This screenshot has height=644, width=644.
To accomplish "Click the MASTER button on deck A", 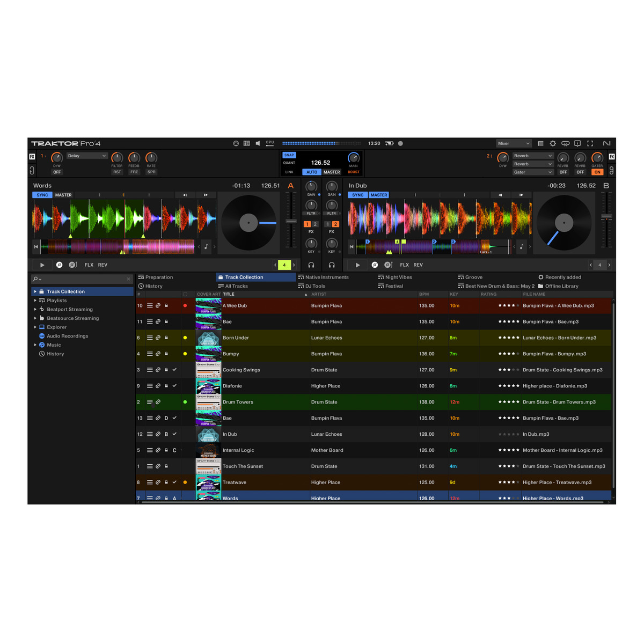I will click(x=63, y=195).
